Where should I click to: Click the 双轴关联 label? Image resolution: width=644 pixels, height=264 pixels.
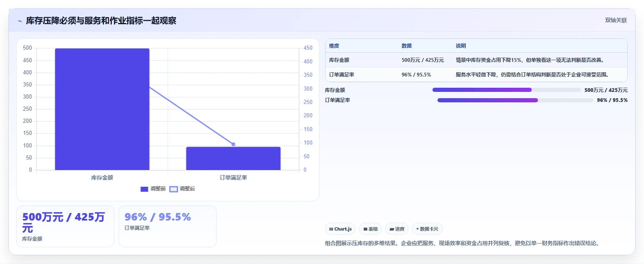tap(616, 20)
